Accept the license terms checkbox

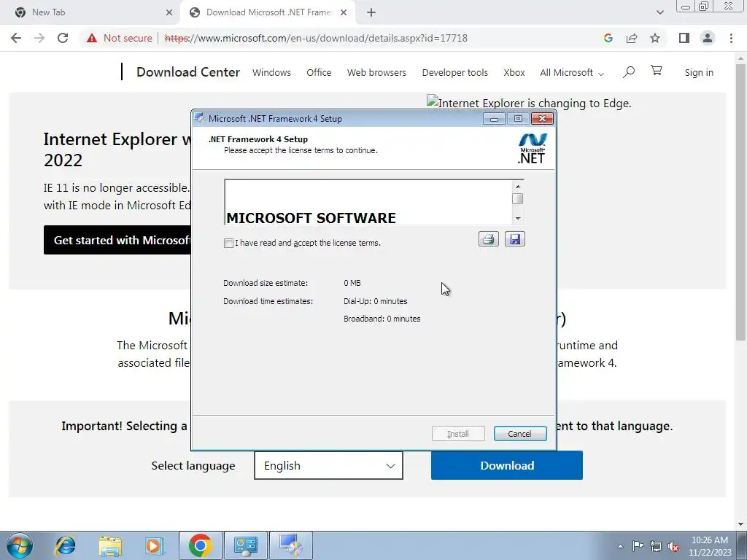(228, 244)
